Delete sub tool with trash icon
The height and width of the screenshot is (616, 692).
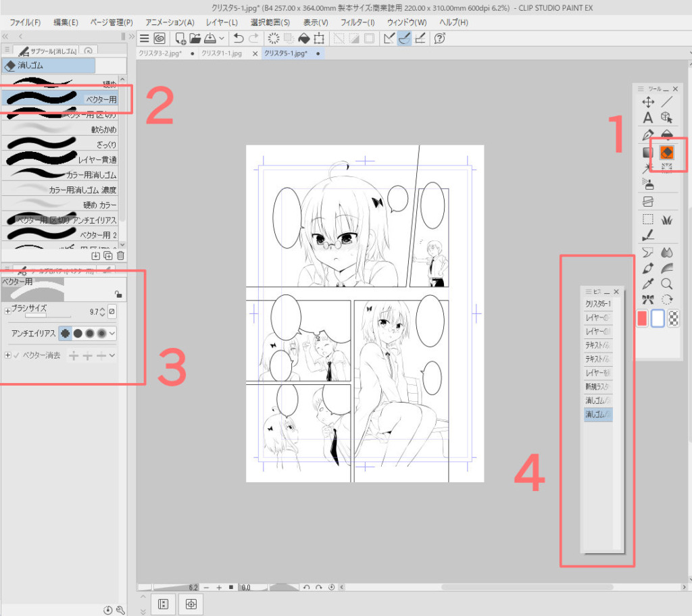tap(120, 255)
